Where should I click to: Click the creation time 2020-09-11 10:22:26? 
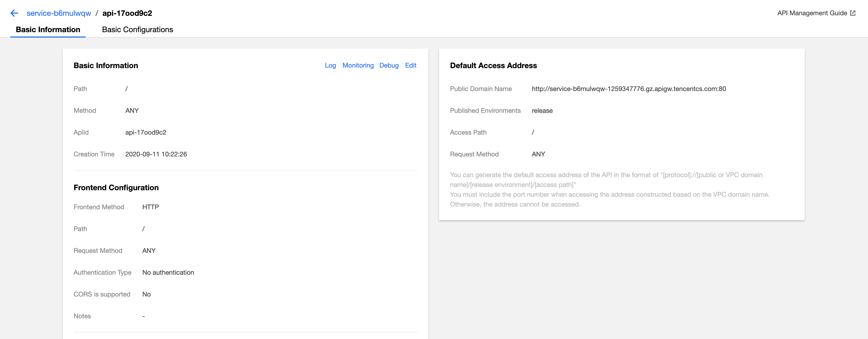click(x=156, y=154)
